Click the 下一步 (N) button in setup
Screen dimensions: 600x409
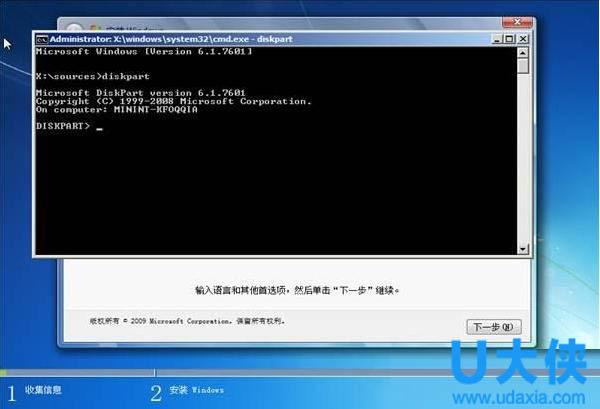(x=494, y=327)
